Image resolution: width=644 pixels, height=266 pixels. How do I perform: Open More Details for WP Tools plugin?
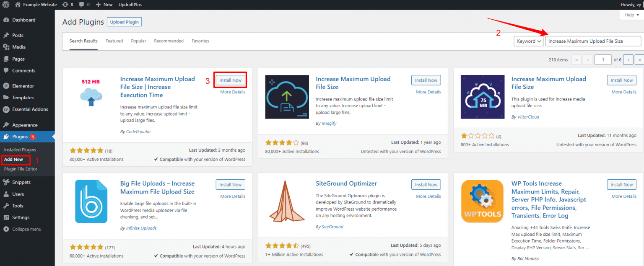[624, 196]
